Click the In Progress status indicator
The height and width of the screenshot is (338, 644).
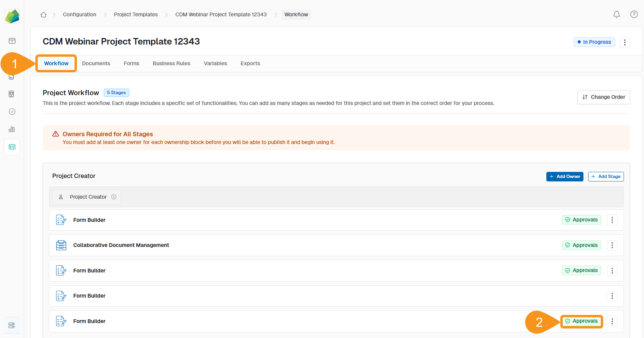(594, 42)
